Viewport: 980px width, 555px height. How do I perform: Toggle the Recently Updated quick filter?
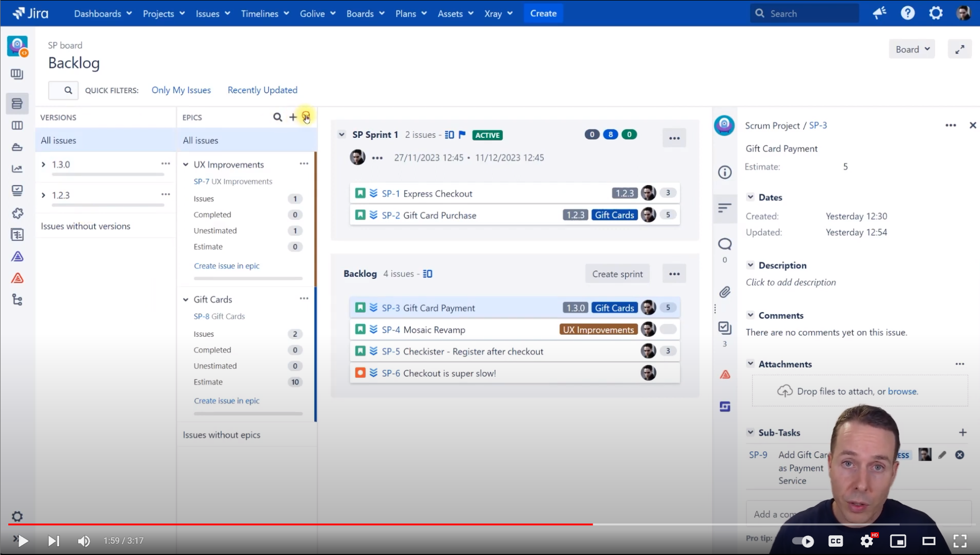coord(263,90)
